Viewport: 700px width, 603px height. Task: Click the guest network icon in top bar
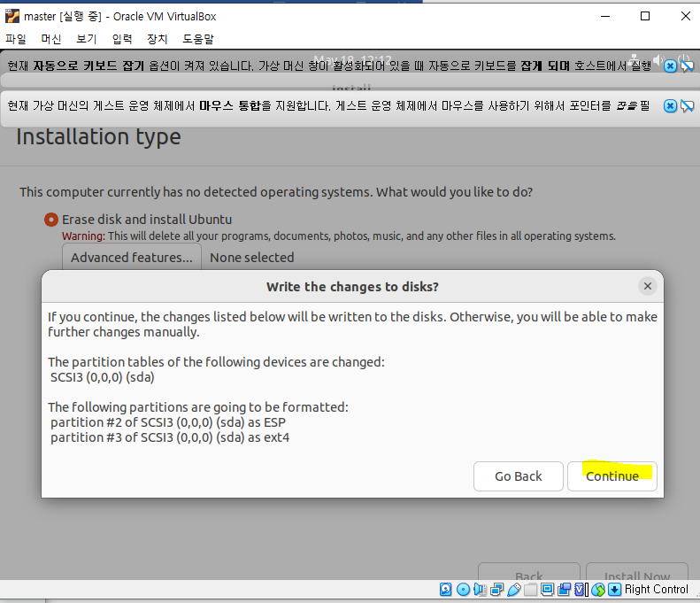(x=635, y=58)
